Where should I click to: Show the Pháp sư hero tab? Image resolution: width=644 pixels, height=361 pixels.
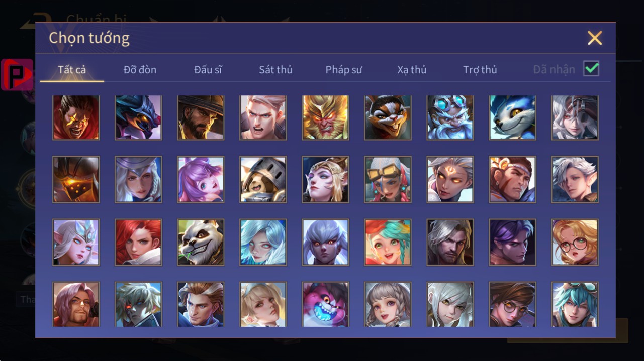click(x=344, y=70)
